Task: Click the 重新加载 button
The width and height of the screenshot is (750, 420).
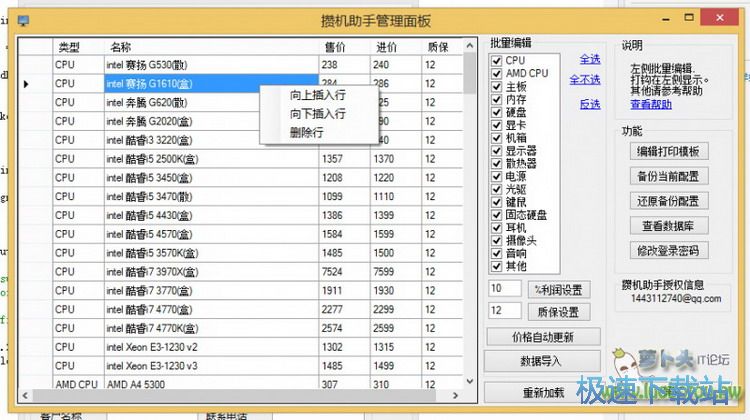Action: (543, 393)
